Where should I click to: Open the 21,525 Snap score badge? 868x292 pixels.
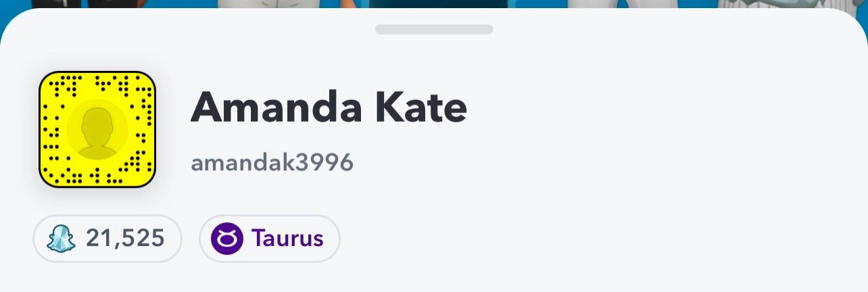click(107, 239)
